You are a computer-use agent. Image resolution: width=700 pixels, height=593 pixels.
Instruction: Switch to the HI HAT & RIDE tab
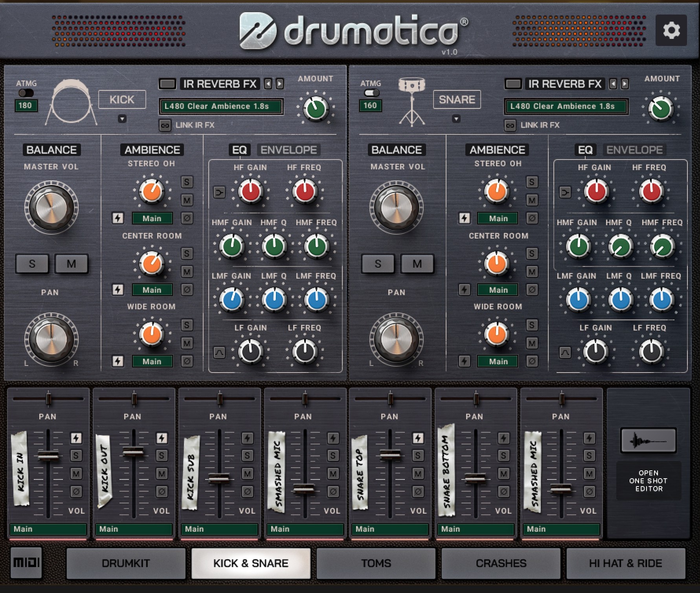pos(626,563)
